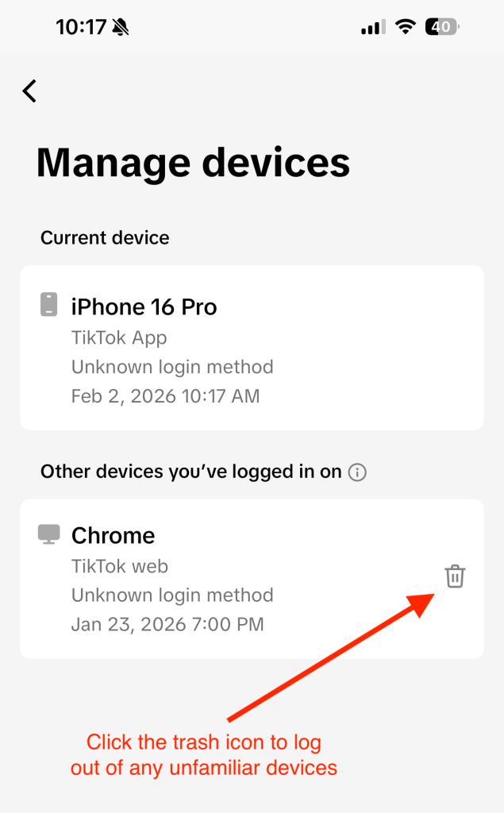Tap the Current device section heading
Image resolution: width=504 pixels, height=813 pixels.
(x=104, y=237)
